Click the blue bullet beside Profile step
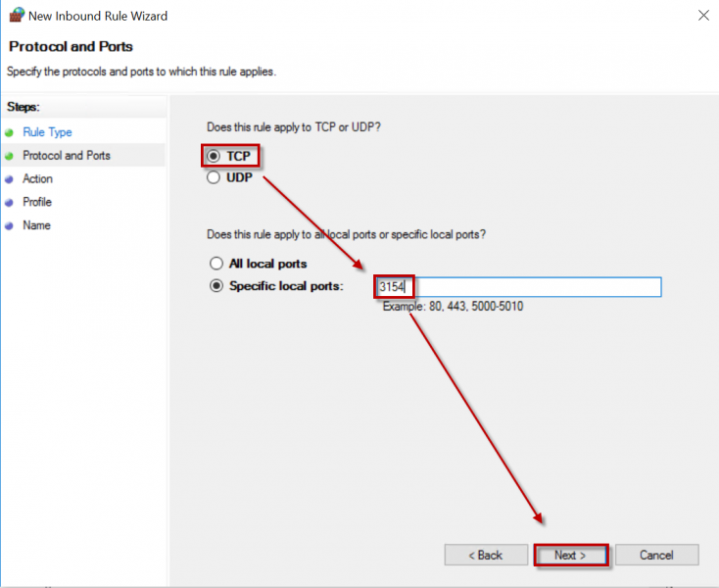This screenshot has height=588, width=719. point(10,203)
